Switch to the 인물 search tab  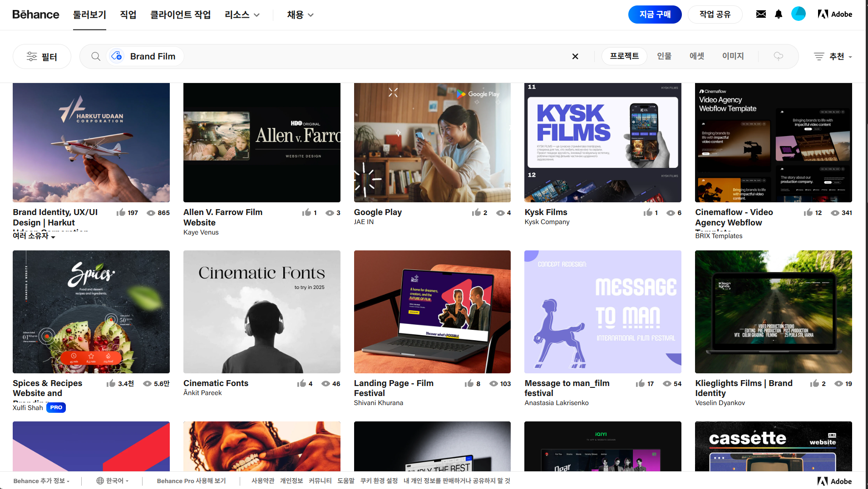click(x=664, y=56)
